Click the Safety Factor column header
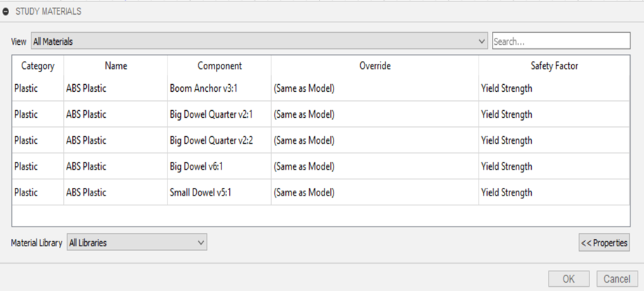The height and width of the screenshot is (291, 644). [x=554, y=66]
